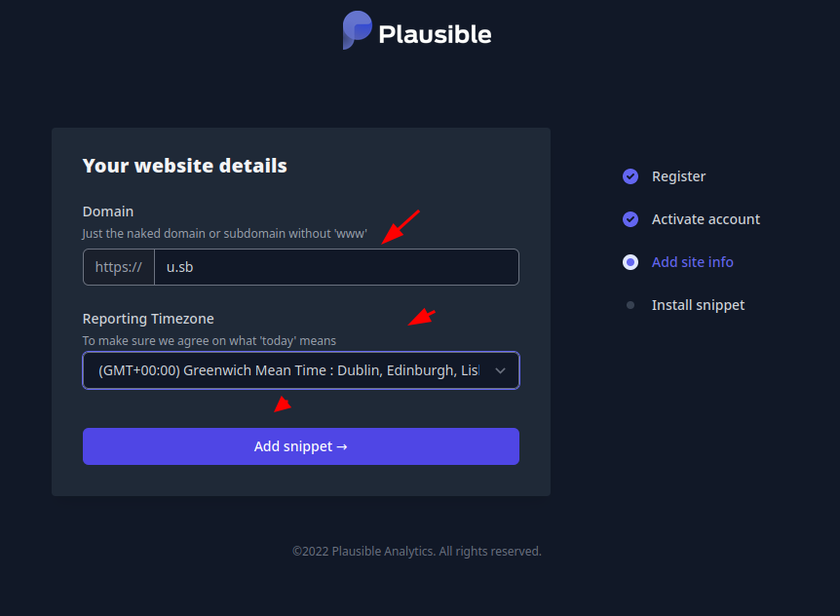Click the Add site info step indicator
The width and height of the screenshot is (840, 616).
pyautogui.click(x=630, y=262)
